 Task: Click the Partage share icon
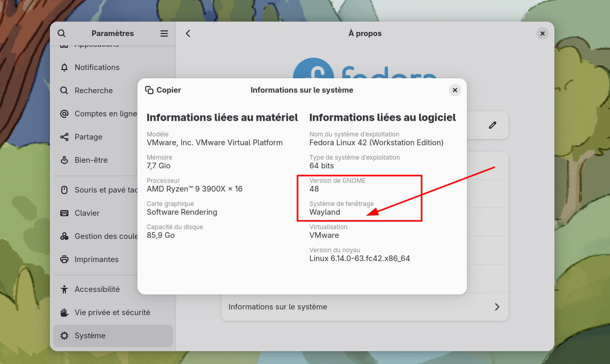(x=64, y=137)
